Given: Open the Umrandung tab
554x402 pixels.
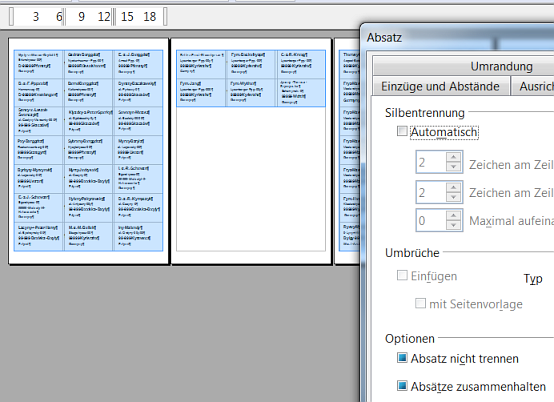Looking at the screenshot, I should (x=501, y=66).
